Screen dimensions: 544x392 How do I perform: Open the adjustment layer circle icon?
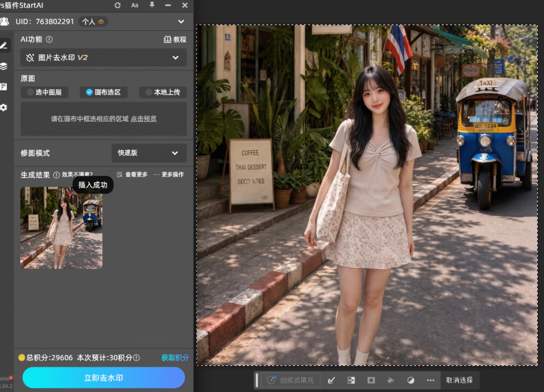411,380
